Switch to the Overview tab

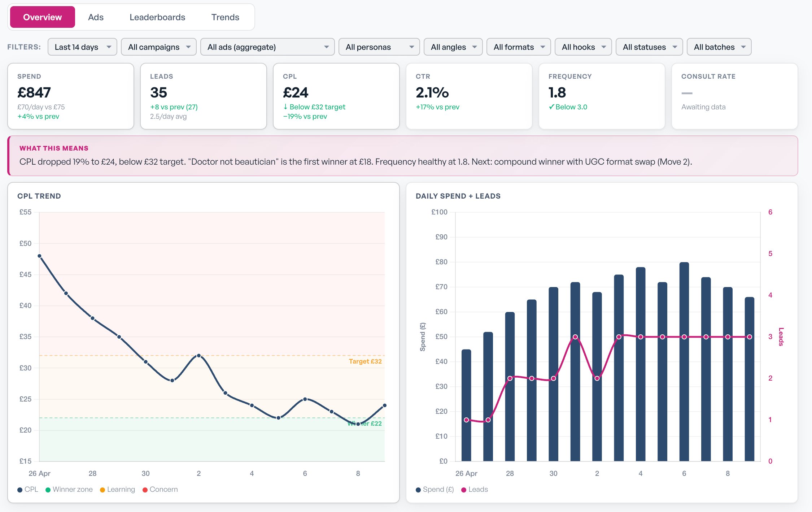pos(42,17)
